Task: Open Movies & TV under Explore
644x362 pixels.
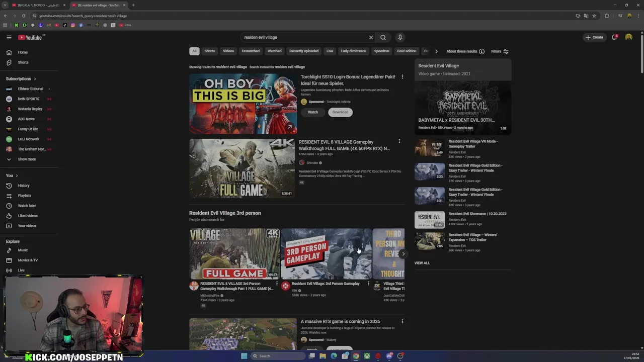Action: [x=28, y=260]
